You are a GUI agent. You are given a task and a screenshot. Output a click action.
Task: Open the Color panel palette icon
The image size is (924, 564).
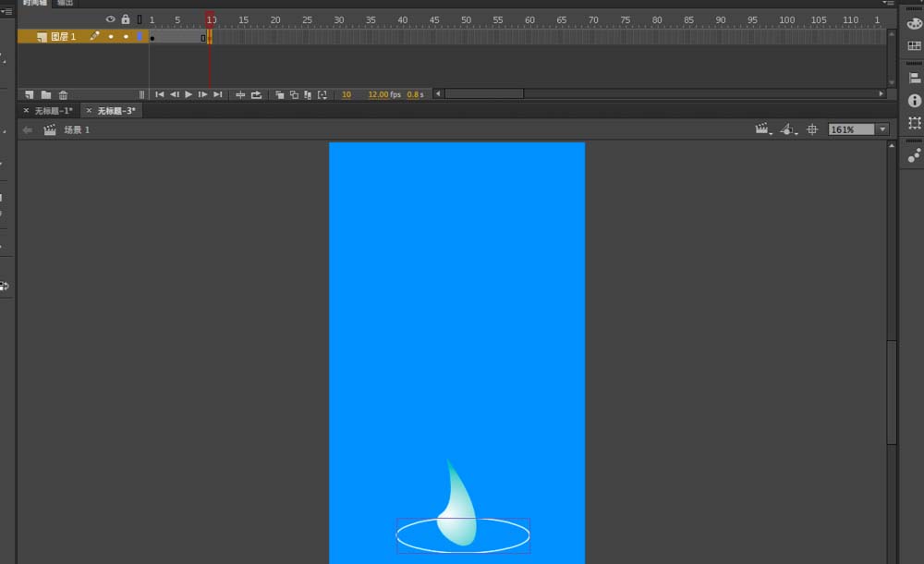pyautogui.click(x=915, y=23)
